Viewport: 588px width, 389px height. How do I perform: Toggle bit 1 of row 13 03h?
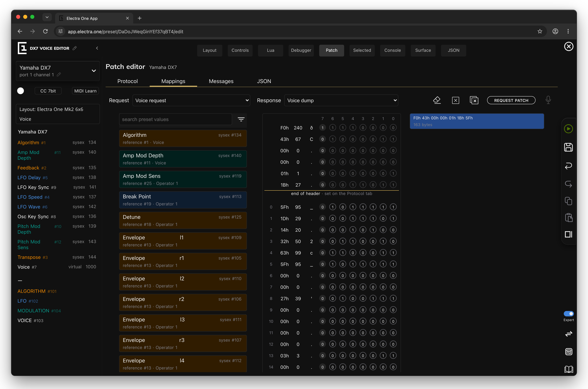pos(383,356)
